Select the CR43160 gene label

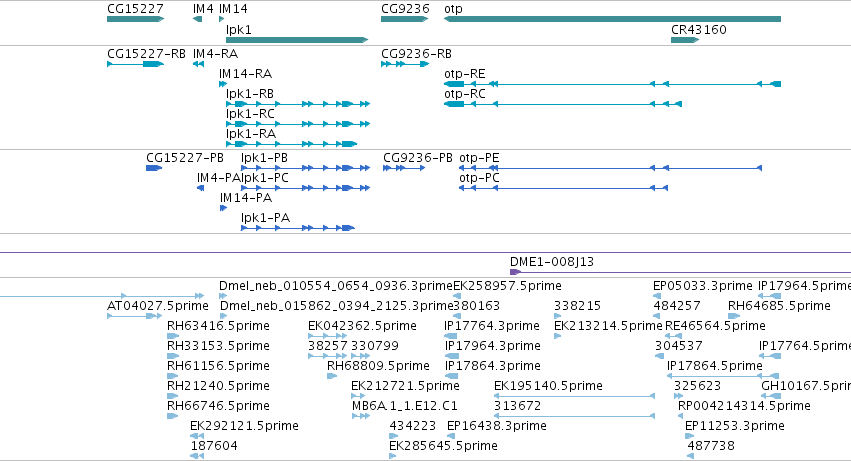point(698,30)
